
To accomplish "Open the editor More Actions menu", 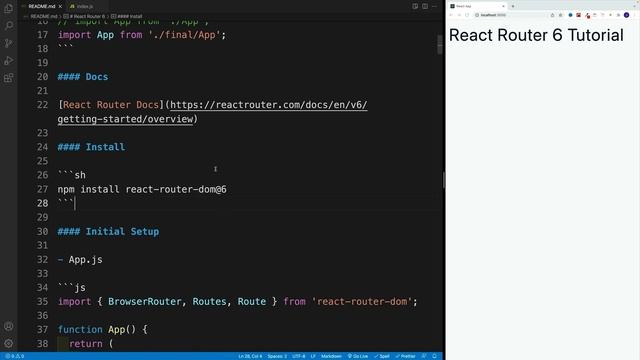I will coord(434,6).
